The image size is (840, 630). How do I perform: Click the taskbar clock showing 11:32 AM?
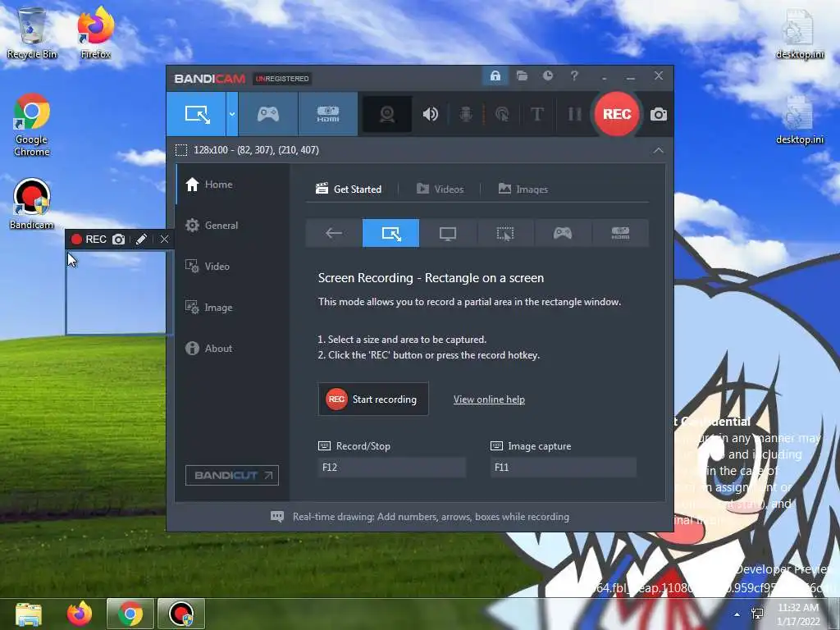click(x=798, y=614)
